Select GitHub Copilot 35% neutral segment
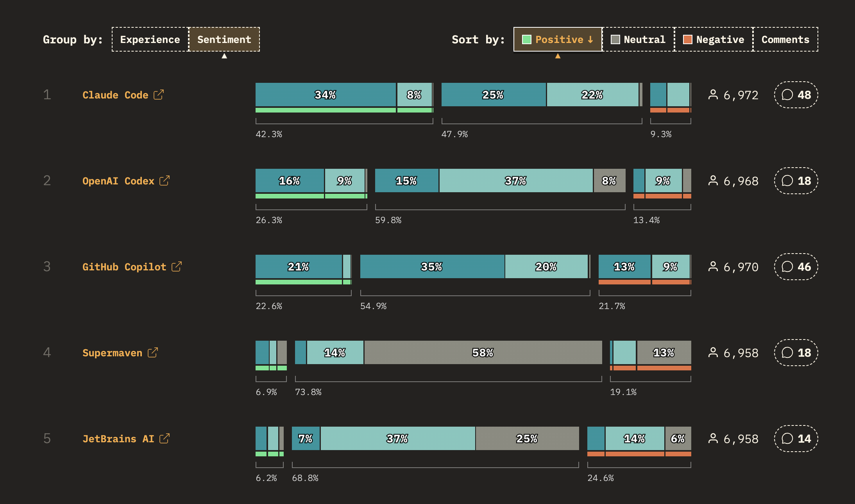Viewport: 855px width, 504px height. click(432, 266)
